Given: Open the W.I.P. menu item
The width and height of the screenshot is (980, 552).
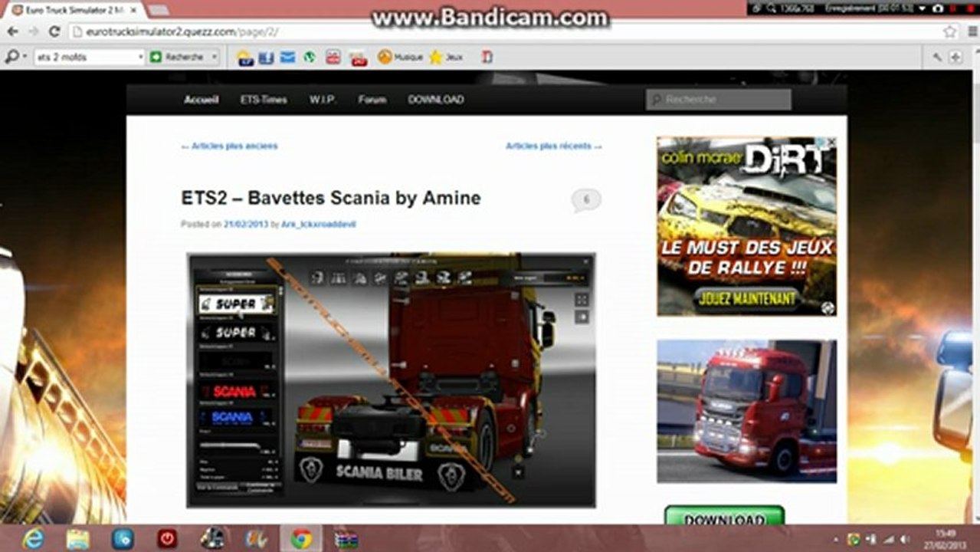Looking at the screenshot, I should pyautogui.click(x=323, y=100).
